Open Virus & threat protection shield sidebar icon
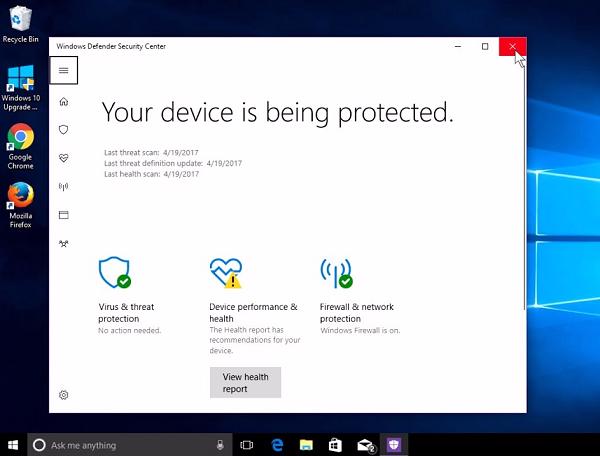The image size is (600, 456). pyautogui.click(x=64, y=130)
